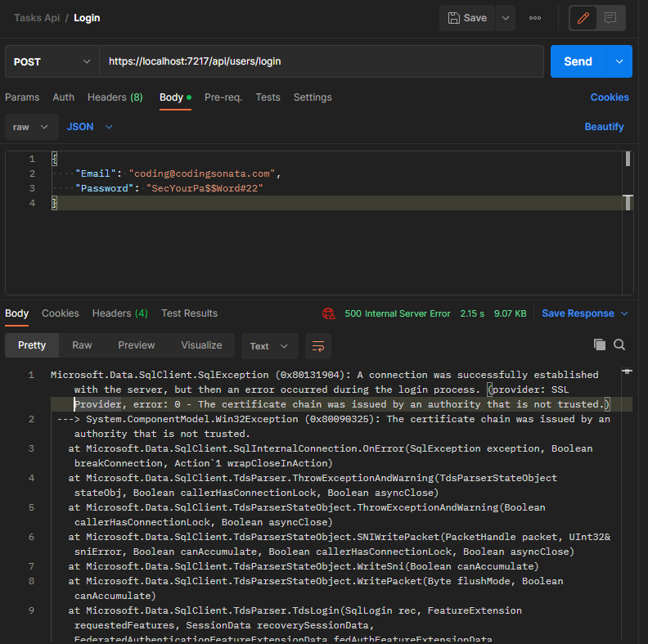Click the request URL input field
648x644 pixels.
pos(321,61)
